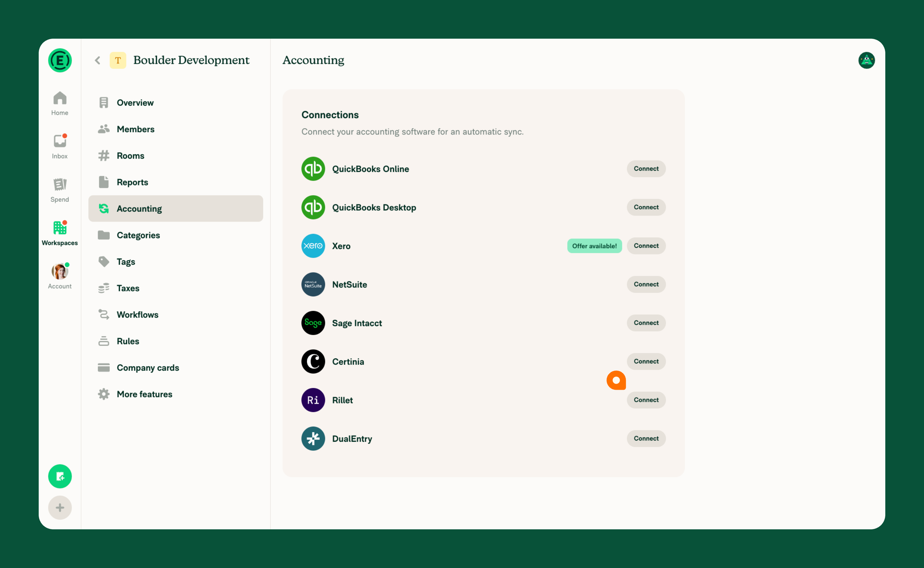Click the QuickBooks Online name label

(371, 169)
